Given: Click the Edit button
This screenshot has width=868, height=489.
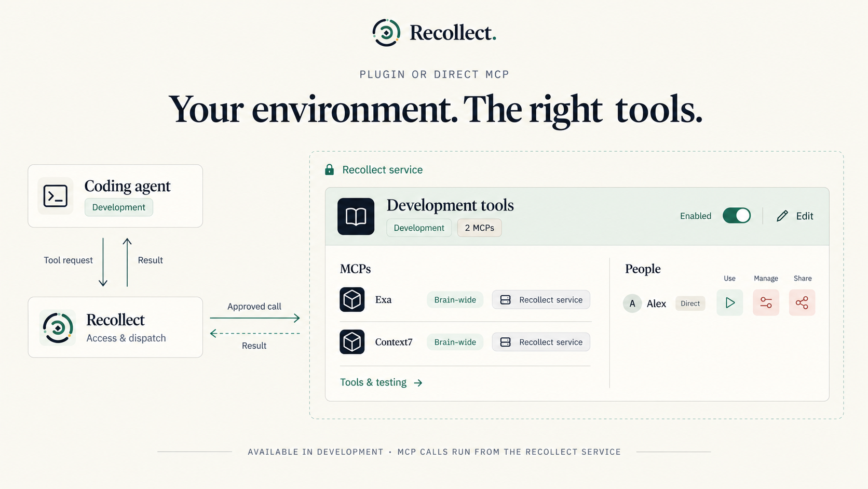Looking at the screenshot, I should point(795,216).
